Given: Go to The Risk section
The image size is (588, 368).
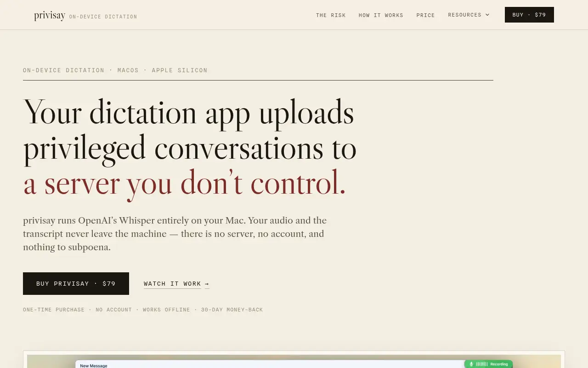Looking at the screenshot, I should 331,15.
